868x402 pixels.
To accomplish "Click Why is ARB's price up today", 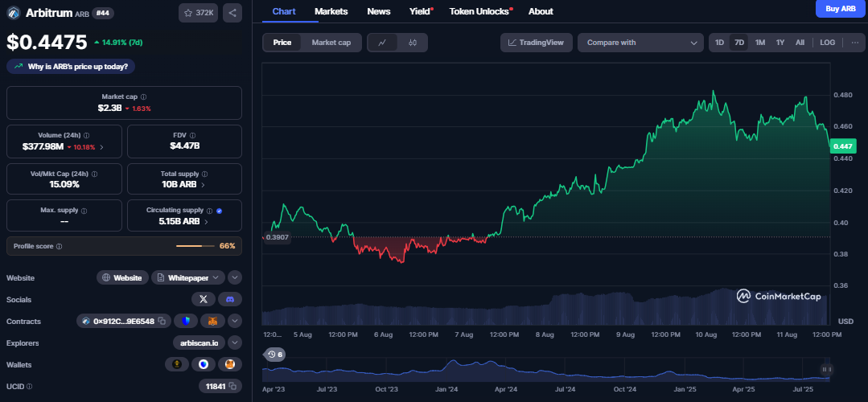I will point(71,67).
